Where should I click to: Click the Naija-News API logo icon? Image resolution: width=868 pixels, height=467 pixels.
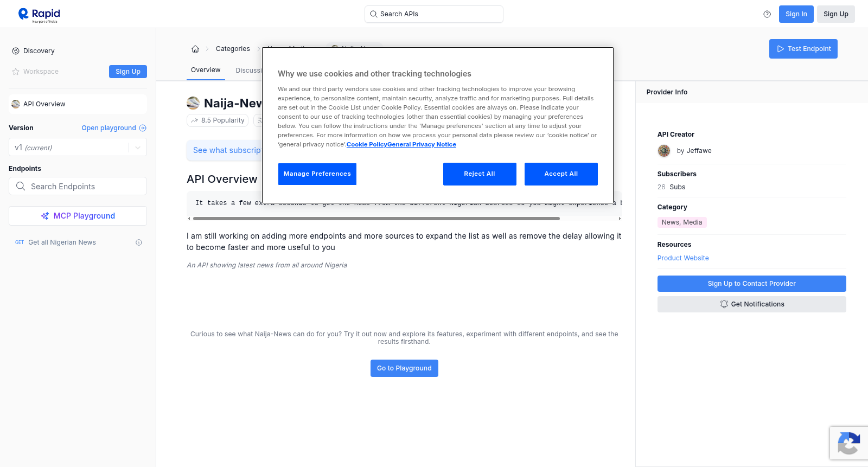(193, 103)
